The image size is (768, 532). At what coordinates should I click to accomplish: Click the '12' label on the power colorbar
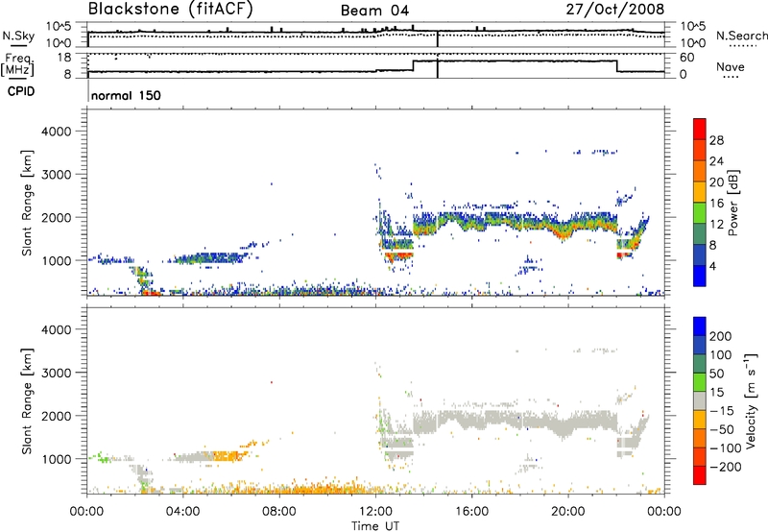pos(716,225)
